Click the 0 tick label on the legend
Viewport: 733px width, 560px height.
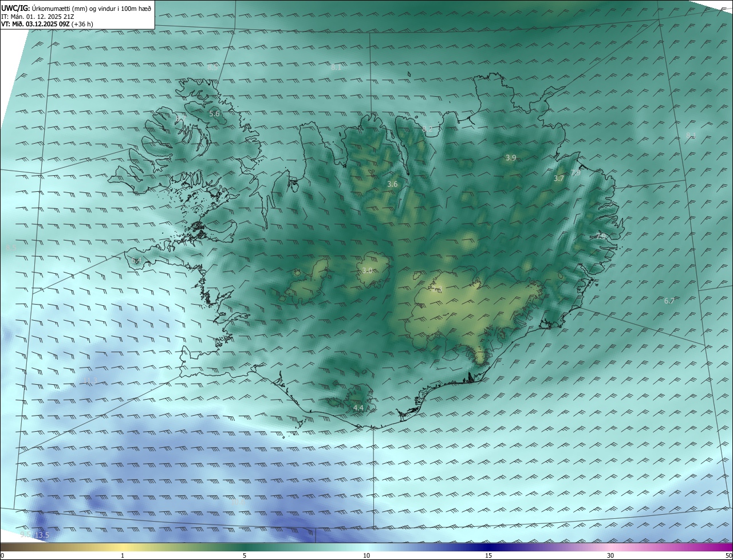[2, 556]
